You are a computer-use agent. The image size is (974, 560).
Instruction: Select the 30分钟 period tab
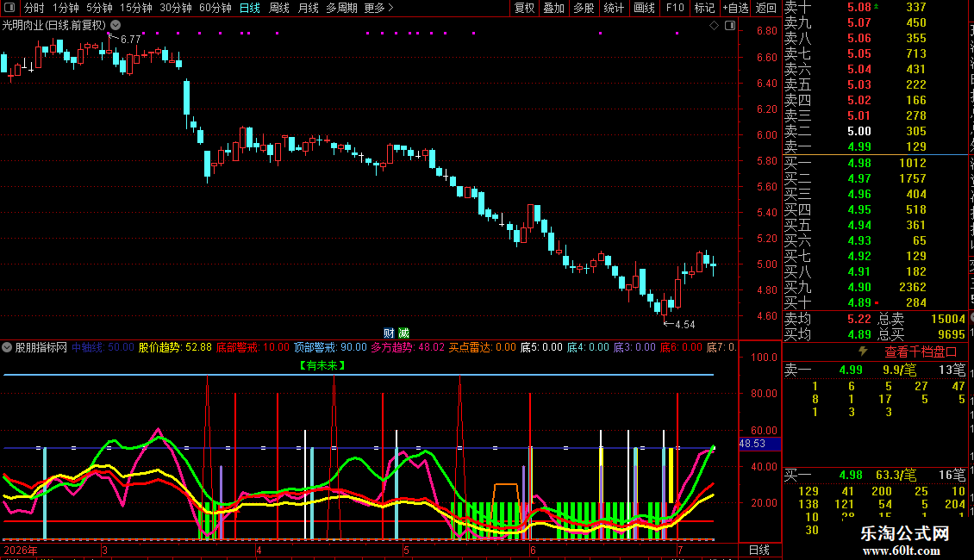click(176, 8)
